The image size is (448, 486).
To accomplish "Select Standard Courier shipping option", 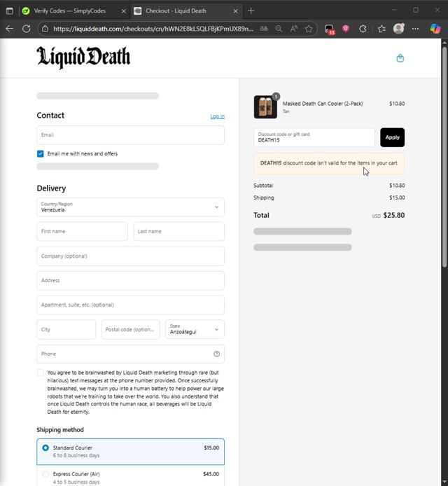I will pyautogui.click(x=130, y=452).
